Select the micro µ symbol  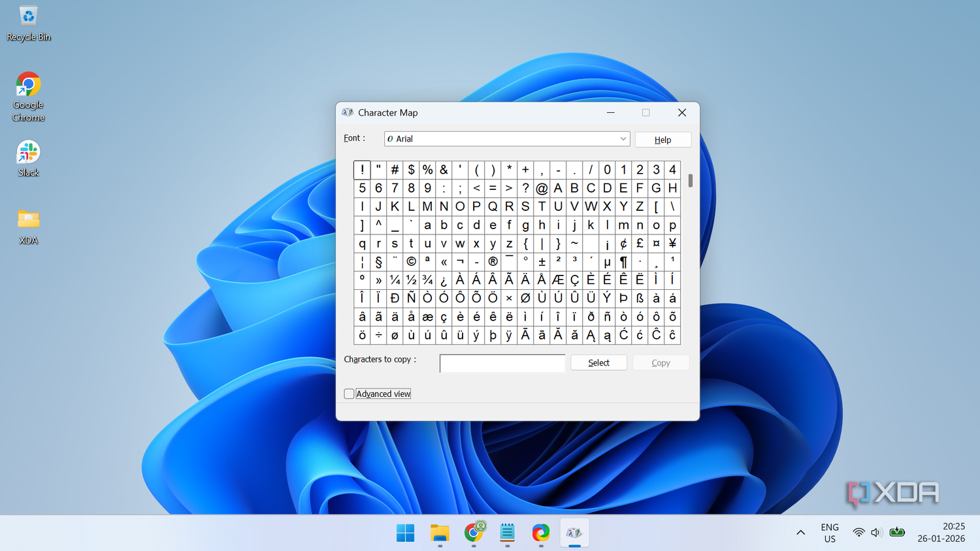pos(607,262)
